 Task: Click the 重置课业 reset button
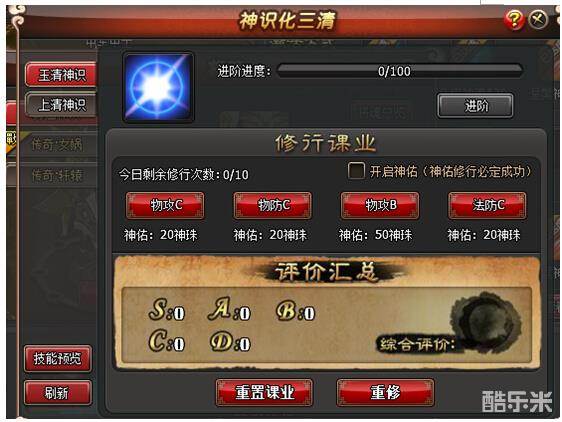[x=265, y=392]
